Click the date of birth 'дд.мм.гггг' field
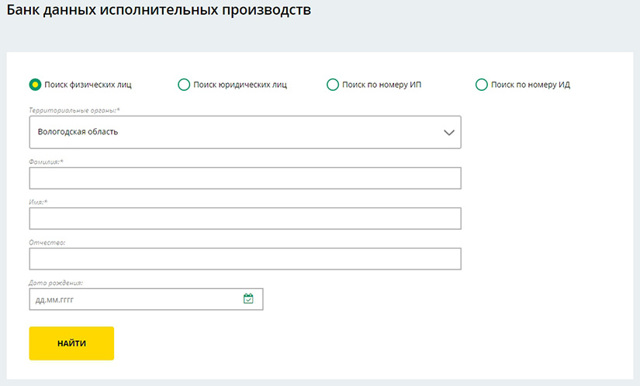 [x=146, y=299]
